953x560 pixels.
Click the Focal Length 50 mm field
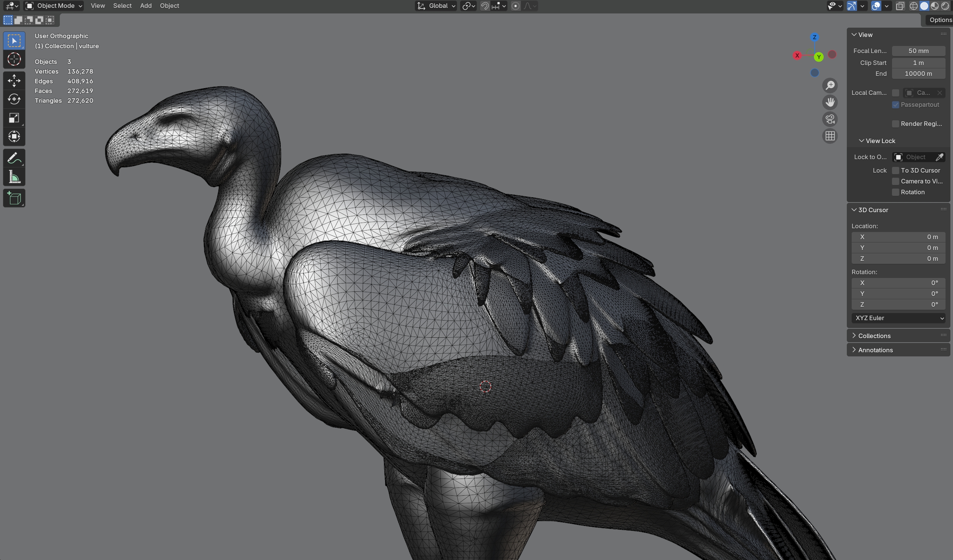(x=918, y=51)
